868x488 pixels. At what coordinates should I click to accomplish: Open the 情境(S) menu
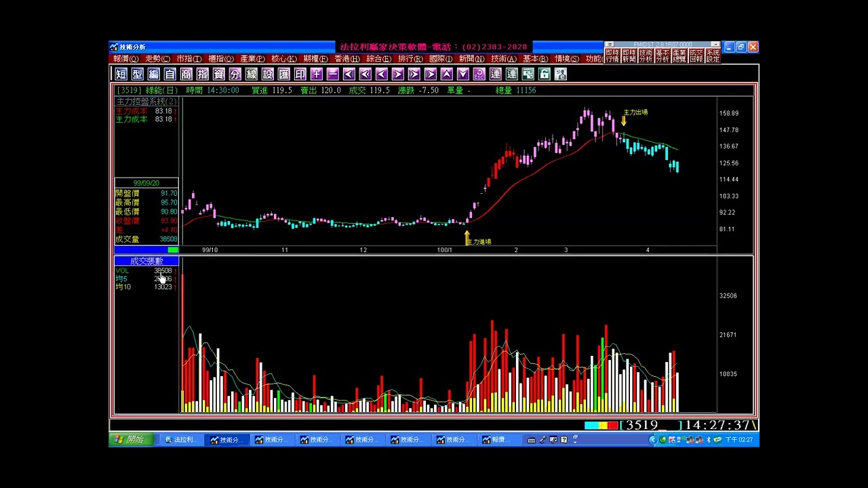point(567,59)
